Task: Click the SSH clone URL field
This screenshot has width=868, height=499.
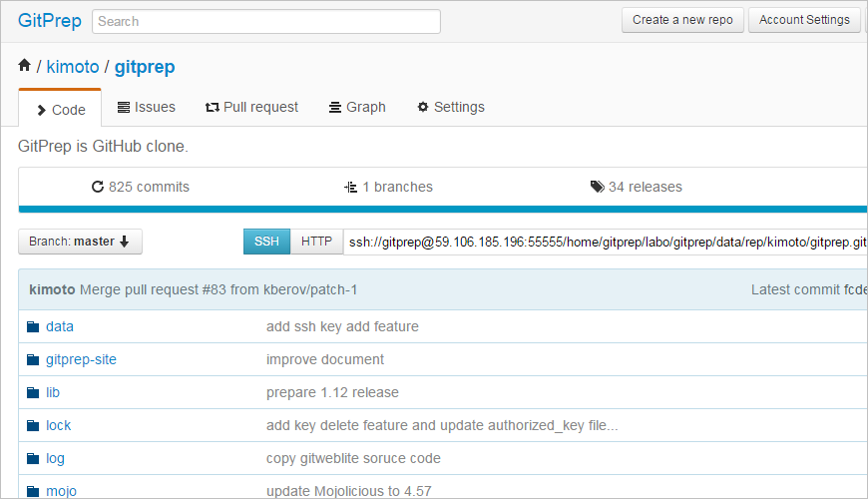Action: tap(606, 243)
